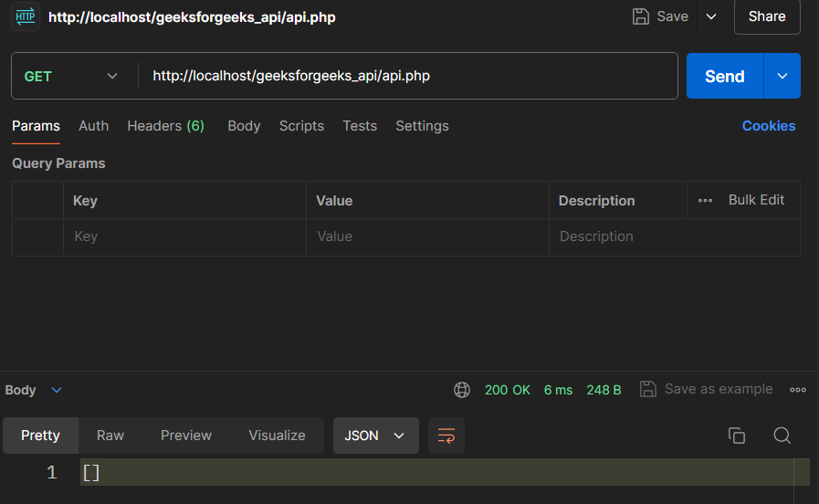This screenshot has height=504, width=819.
Task: Switch to the Auth tab
Action: pyautogui.click(x=93, y=126)
